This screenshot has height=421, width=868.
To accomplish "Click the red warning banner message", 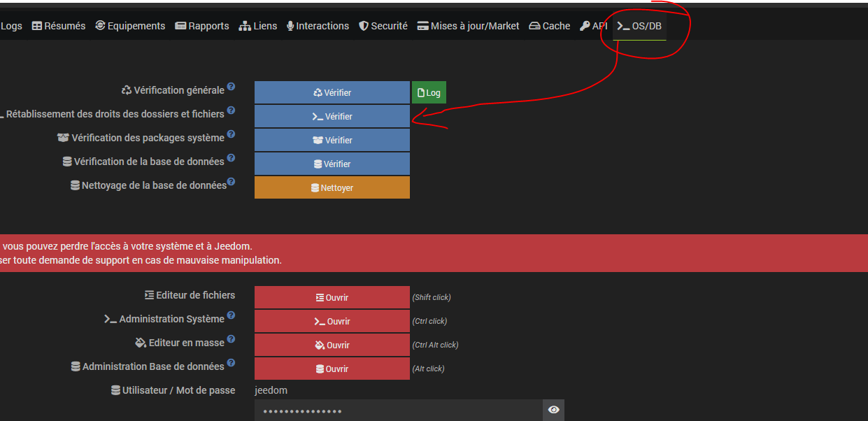I will click(434, 253).
